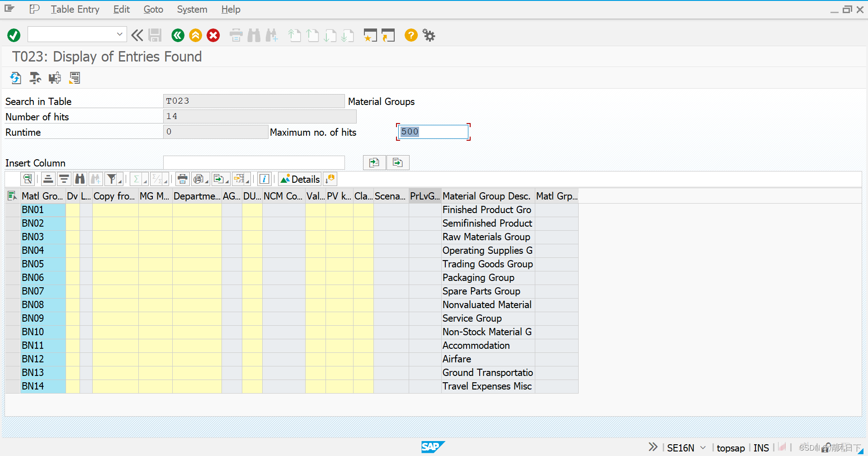Click the Maximum no. of hits input field

coord(432,132)
